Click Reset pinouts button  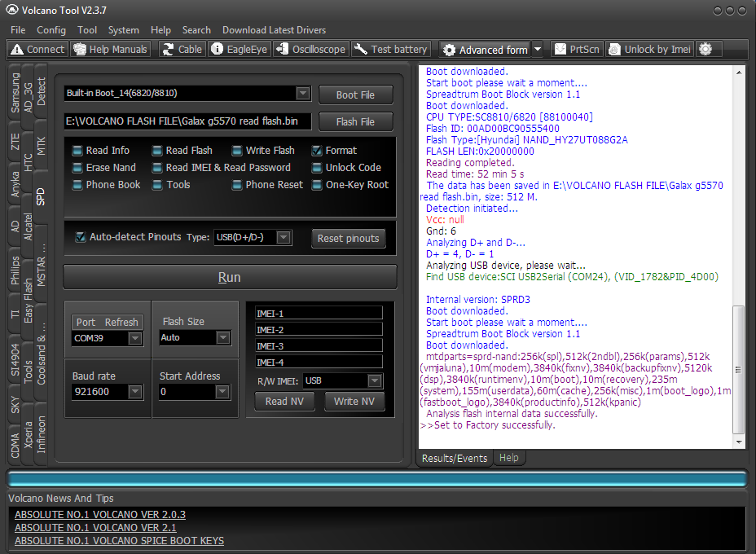click(348, 238)
